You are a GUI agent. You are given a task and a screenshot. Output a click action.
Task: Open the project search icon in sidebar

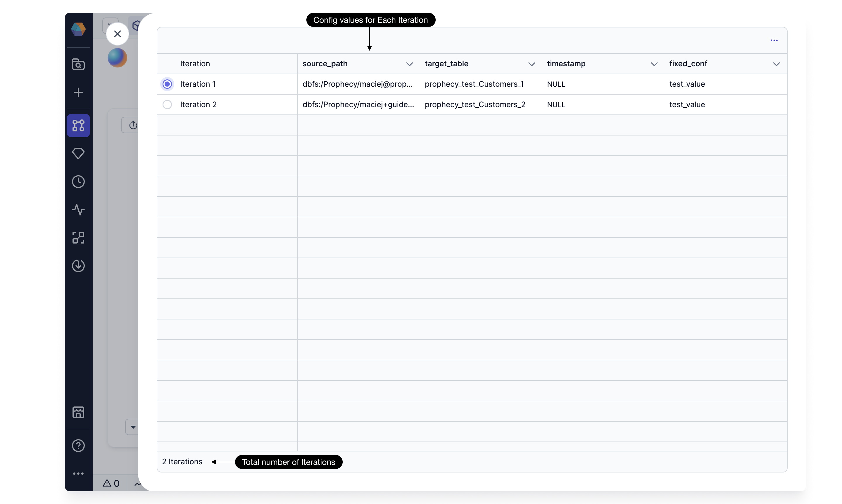point(78,64)
